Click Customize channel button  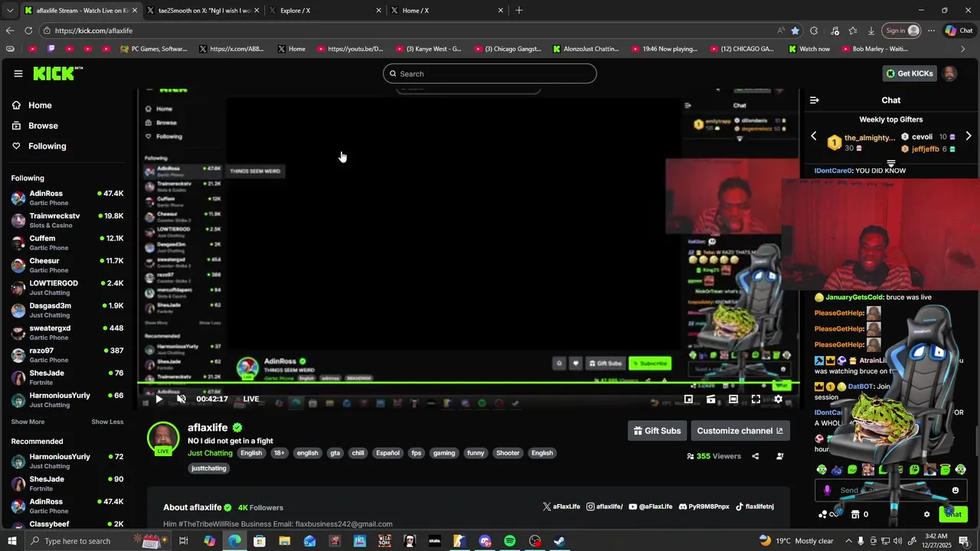[740, 431]
